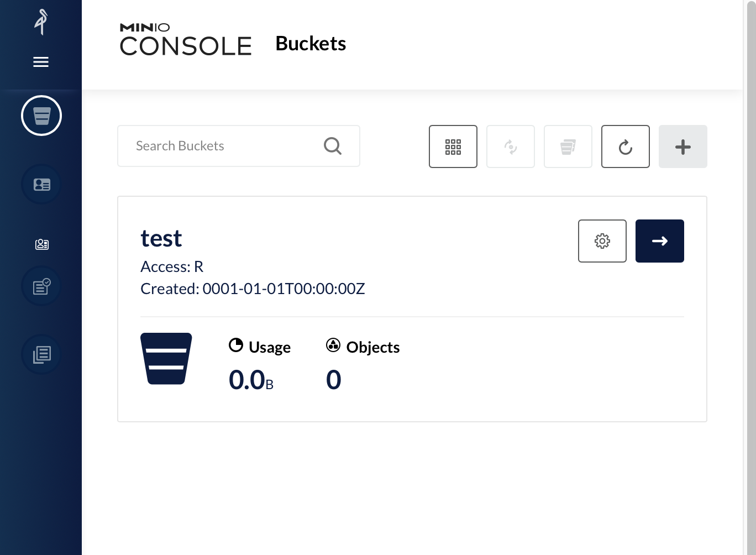The width and height of the screenshot is (756, 555).
Task: Open settings gear for test bucket
Action: coord(602,241)
